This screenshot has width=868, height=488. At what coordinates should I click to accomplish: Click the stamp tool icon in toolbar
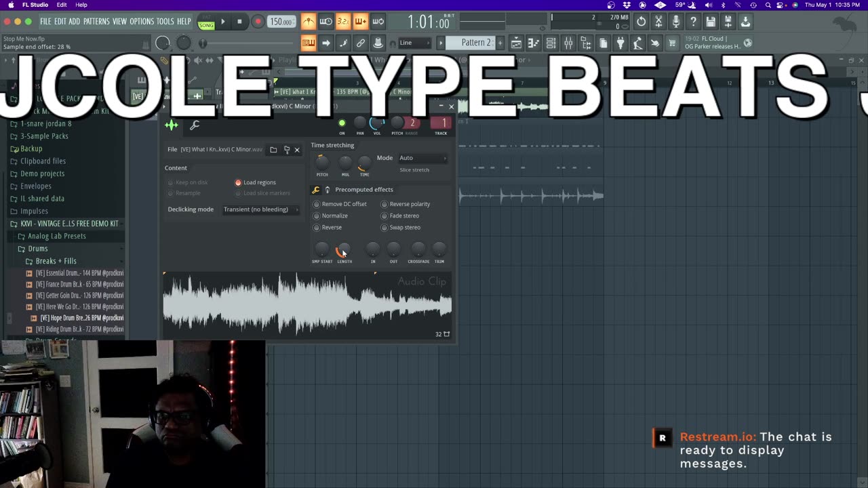[x=378, y=43]
